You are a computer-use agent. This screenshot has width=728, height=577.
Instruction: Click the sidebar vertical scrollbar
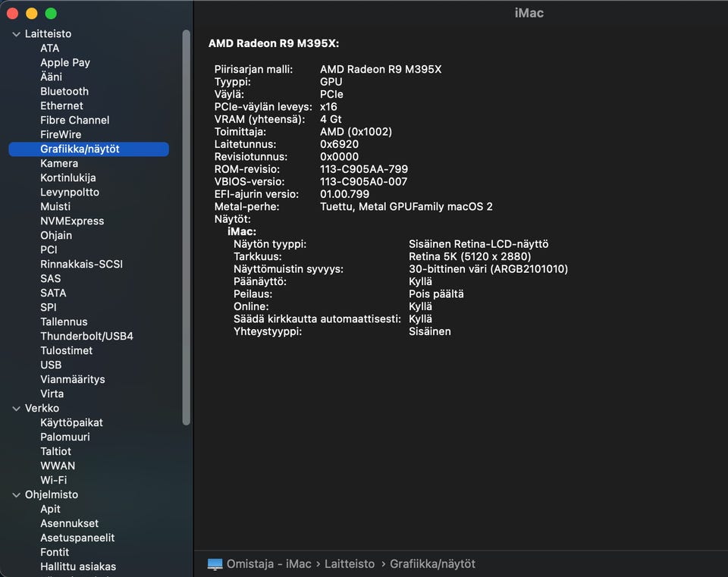pos(187,227)
